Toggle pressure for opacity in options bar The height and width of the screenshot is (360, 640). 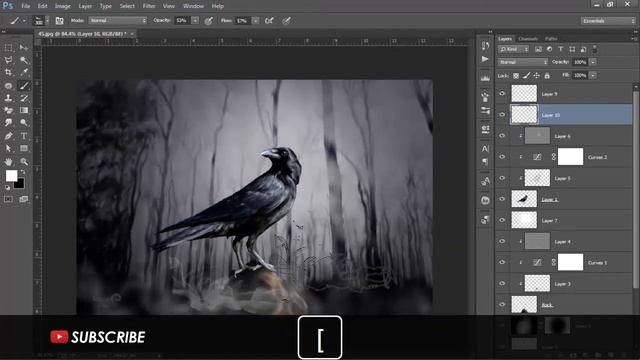tap(209, 21)
